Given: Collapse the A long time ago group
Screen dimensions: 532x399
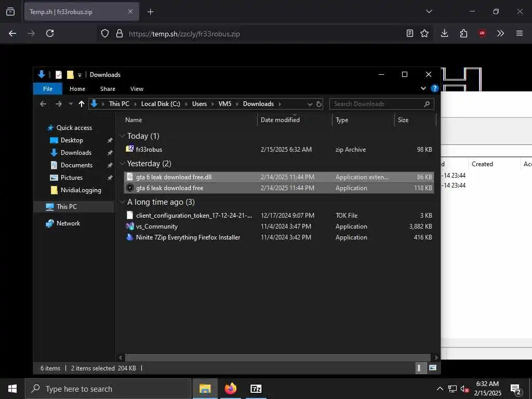Looking at the screenshot, I should [x=123, y=202].
